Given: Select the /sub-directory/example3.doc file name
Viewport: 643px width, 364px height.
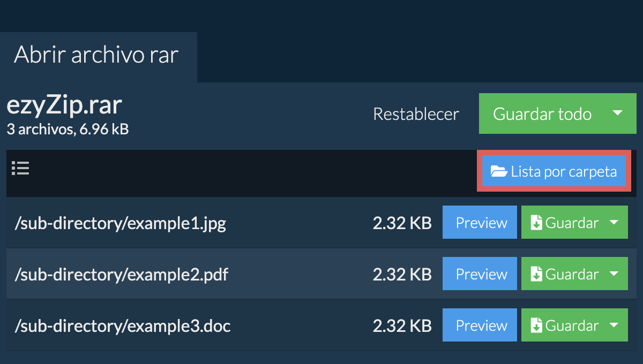Looking at the screenshot, I should point(123,326).
